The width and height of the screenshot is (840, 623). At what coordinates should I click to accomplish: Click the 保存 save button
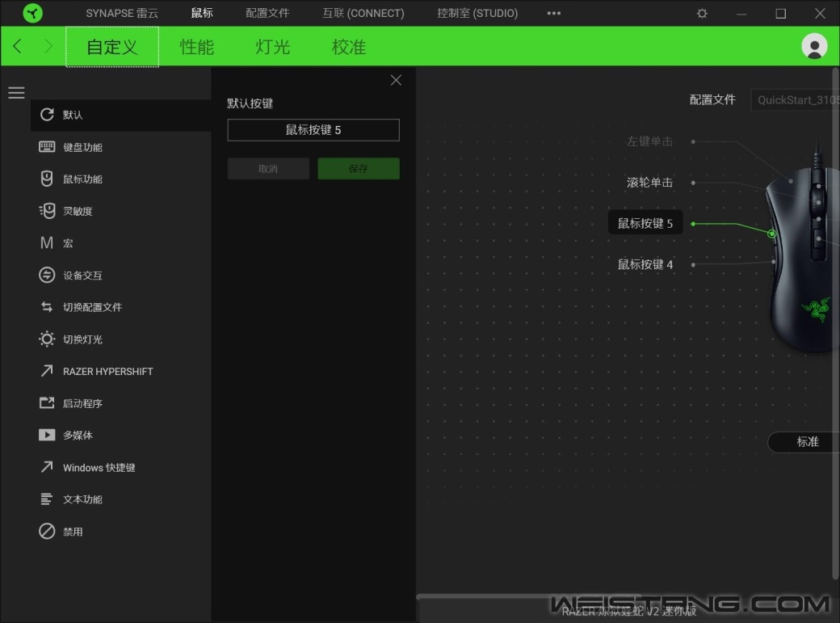359,168
